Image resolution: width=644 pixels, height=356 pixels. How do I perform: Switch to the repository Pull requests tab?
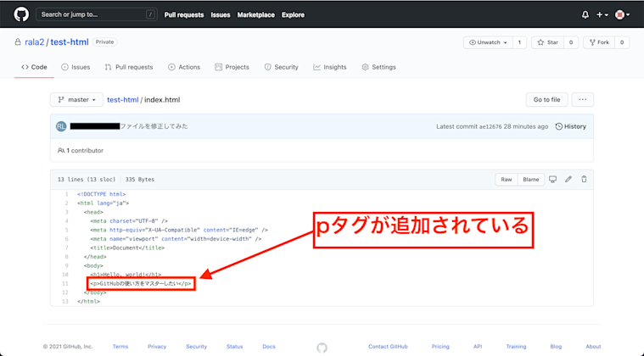[129, 67]
